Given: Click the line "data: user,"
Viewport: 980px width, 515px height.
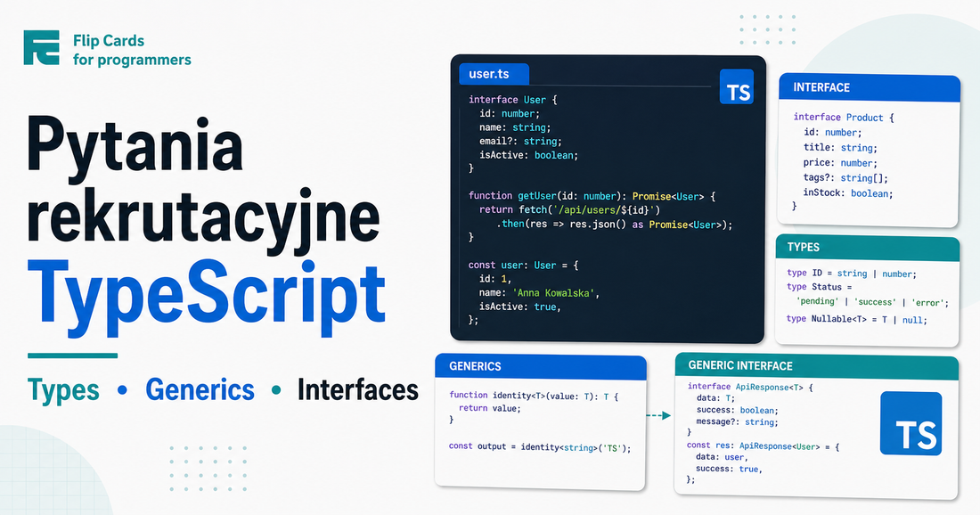Looking at the screenshot, I should click(x=722, y=457).
